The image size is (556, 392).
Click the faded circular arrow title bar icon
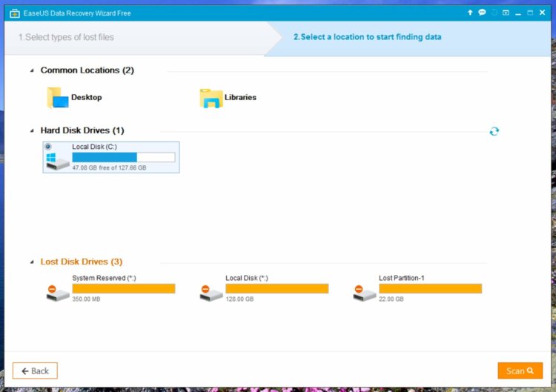click(494, 13)
